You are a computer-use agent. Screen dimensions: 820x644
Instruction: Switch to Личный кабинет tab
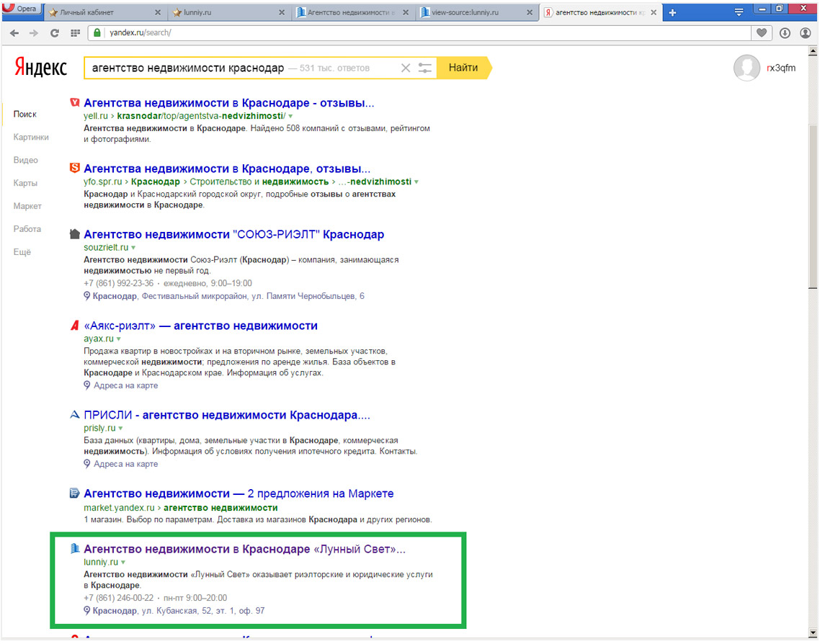click(86, 12)
